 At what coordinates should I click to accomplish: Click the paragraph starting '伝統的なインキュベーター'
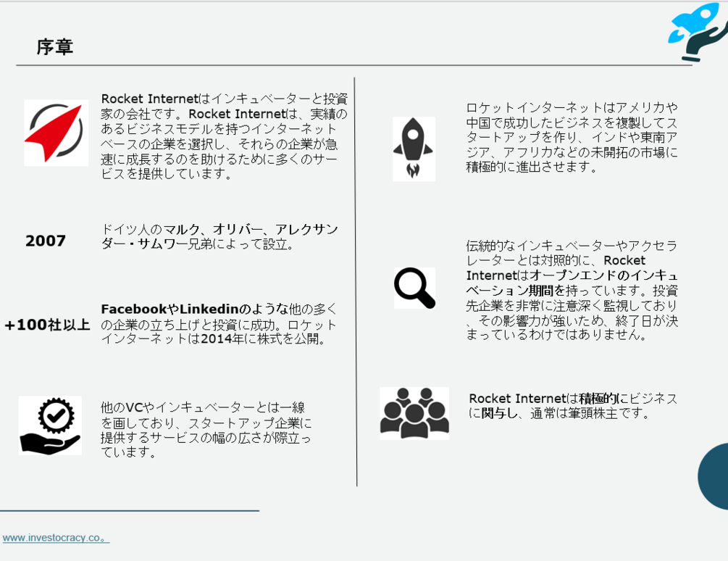point(572,290)
